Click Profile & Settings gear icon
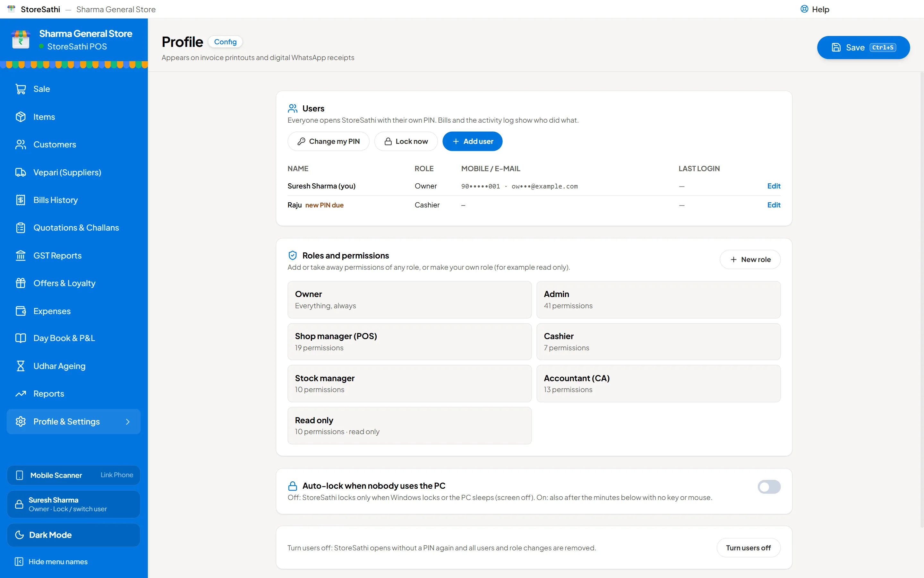This screenshot has height=578, width=924. 21,422
